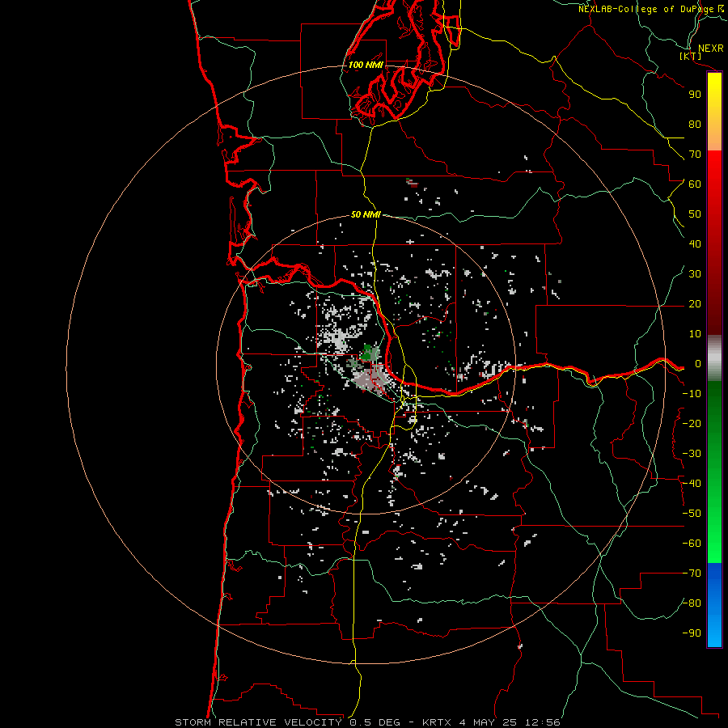Click the 0.5 DEG elevation text in caption
Viewport: 728px width, 728px height.
(x=375, y=722)
